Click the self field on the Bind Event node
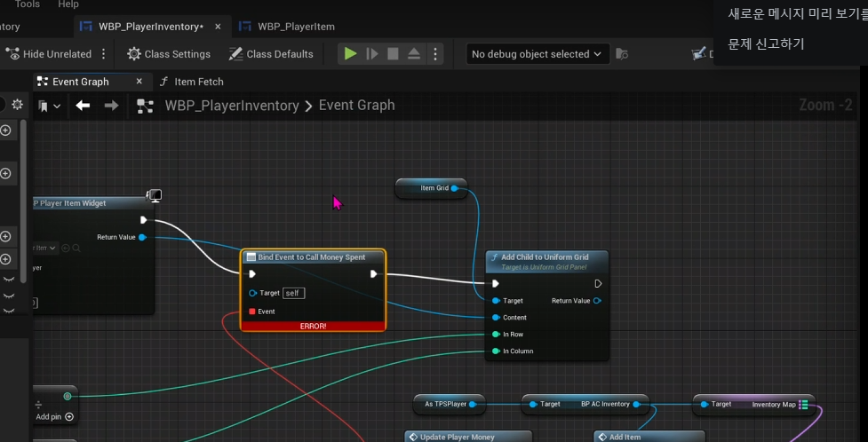 [x=293, y=293]
